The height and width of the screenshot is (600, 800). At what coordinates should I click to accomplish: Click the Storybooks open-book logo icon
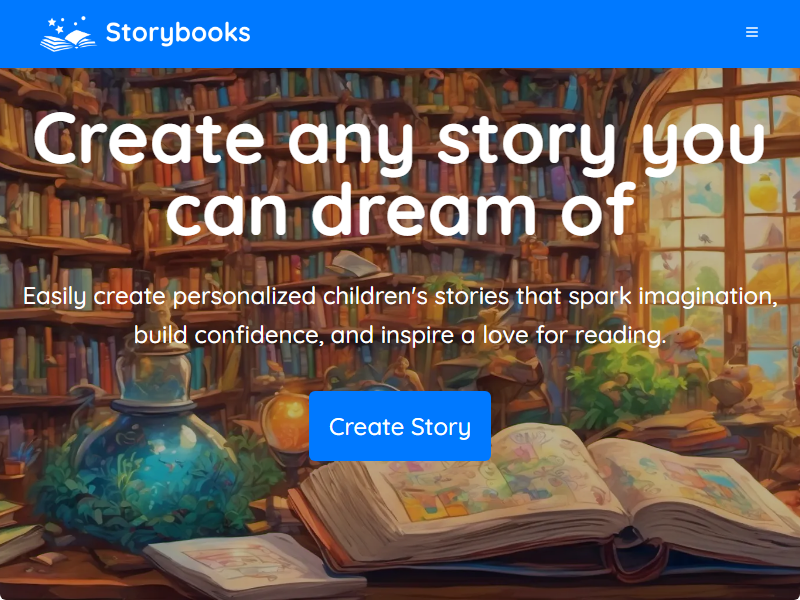(x=68, y=34)
